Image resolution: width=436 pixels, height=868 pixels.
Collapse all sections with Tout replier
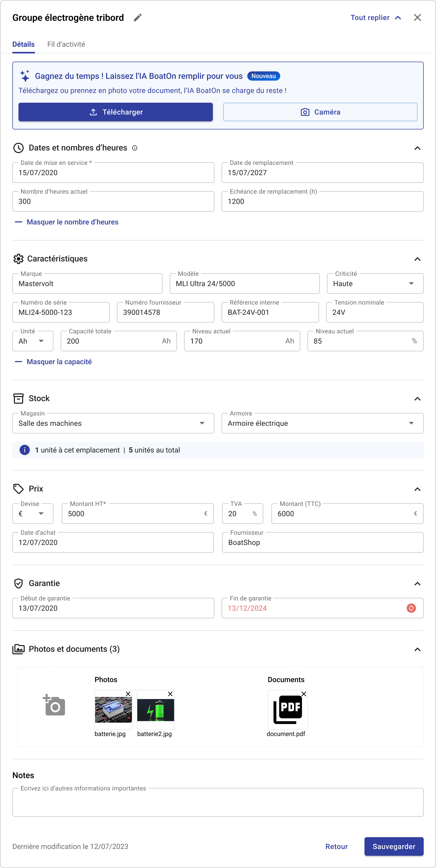pos(376,17)
